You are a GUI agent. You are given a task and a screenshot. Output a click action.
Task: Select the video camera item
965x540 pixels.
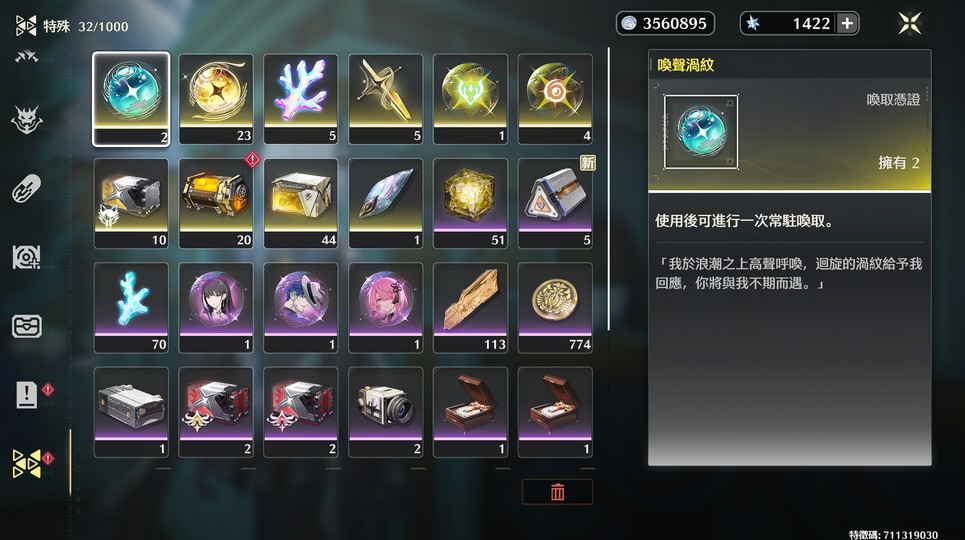[385, 413]
